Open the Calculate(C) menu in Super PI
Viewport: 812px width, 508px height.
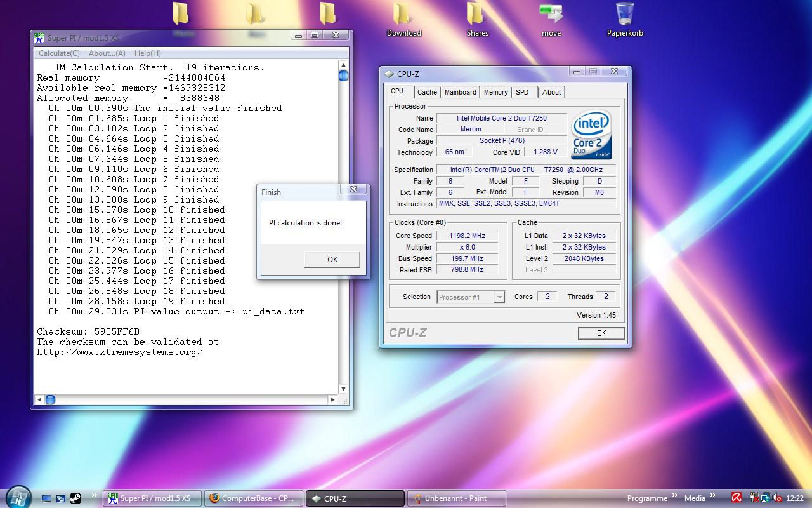(x=60, y=53)
